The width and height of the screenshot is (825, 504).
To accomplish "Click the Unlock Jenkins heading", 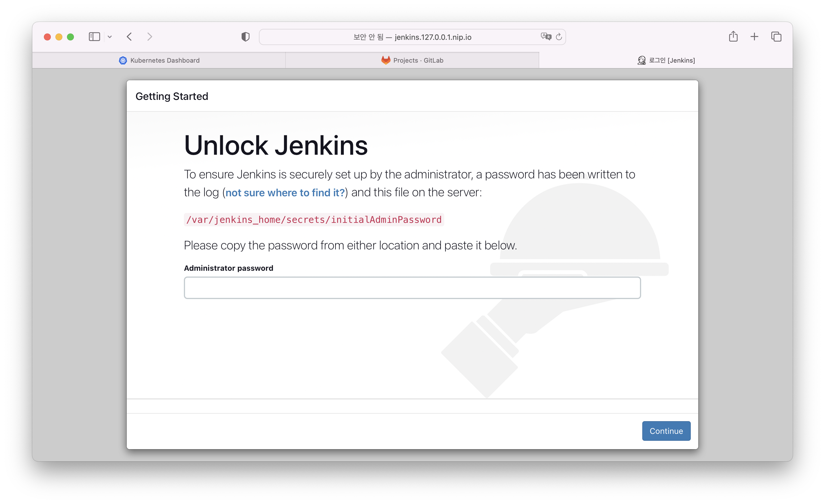I will tap(276, 145).
